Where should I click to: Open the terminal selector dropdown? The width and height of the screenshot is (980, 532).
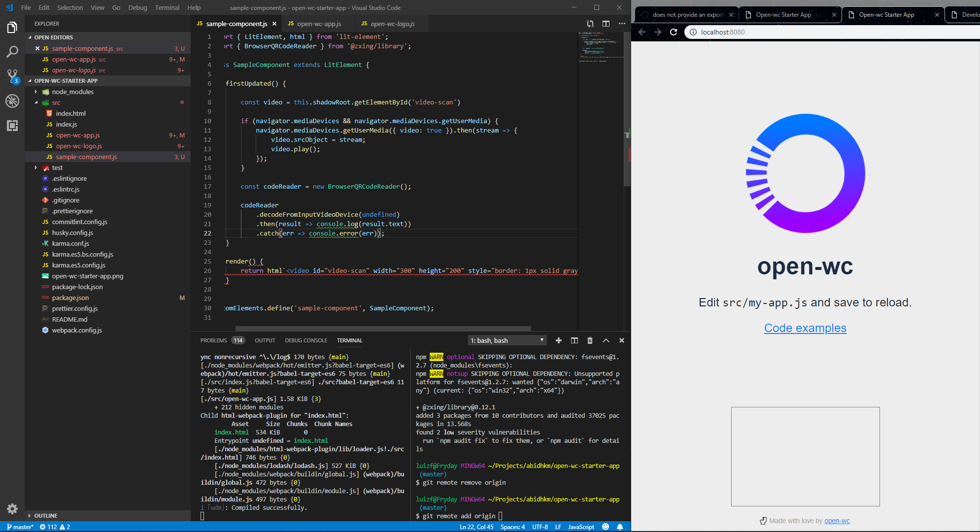click(x=507, y=340)
